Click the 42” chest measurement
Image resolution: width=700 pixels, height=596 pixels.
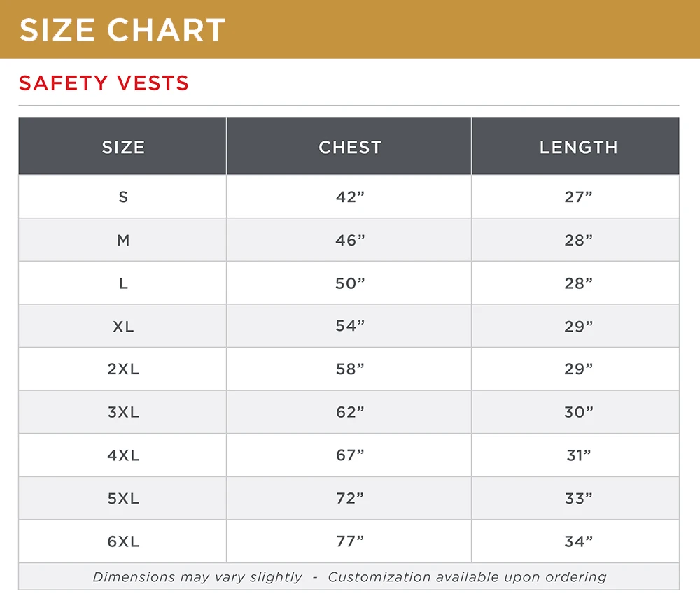(x=350, y=197)
